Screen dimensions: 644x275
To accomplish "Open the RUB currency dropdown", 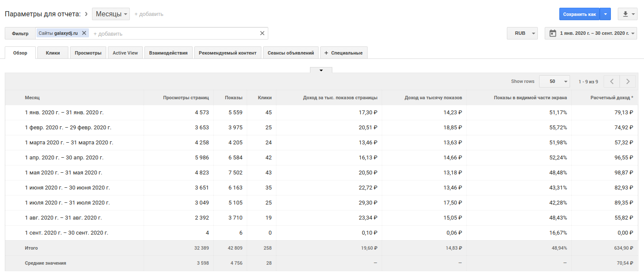I will coord(522,33).
